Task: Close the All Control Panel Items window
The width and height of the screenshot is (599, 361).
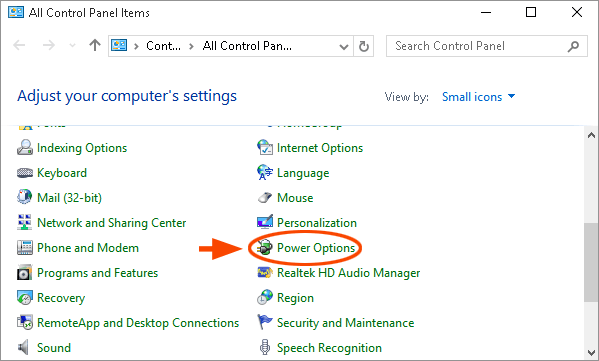Action: pos(577,13)
